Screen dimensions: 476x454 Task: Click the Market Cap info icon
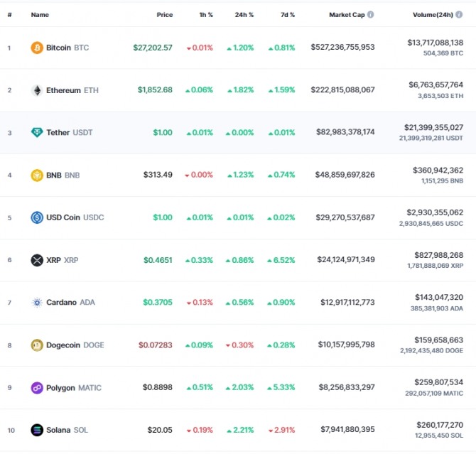[371, 14]
